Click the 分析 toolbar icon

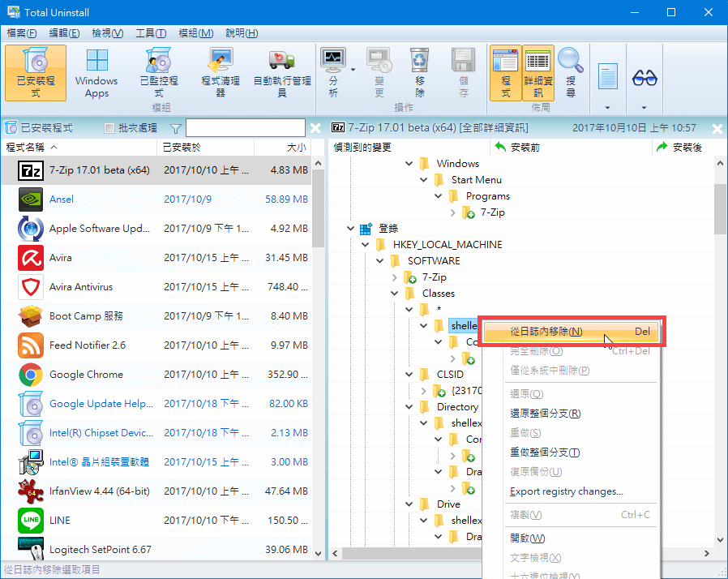pos(333,72)
